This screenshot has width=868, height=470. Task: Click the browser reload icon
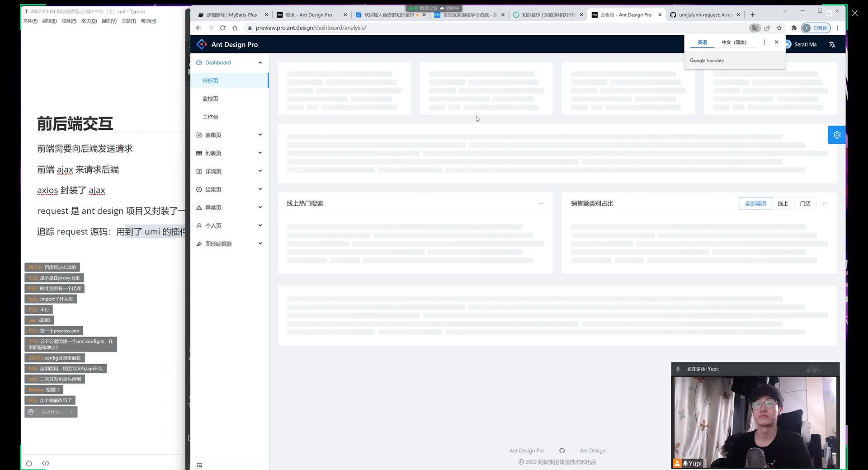222,28
